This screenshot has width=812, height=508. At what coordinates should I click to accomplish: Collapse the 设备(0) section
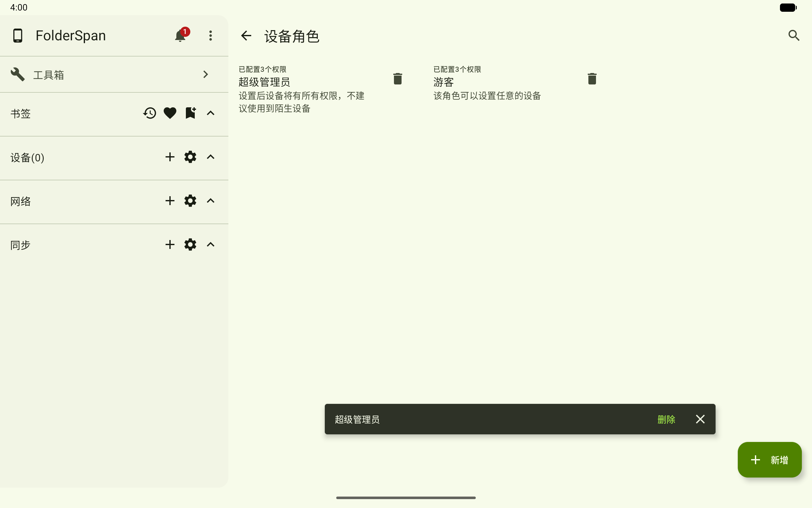coord(210,157)
